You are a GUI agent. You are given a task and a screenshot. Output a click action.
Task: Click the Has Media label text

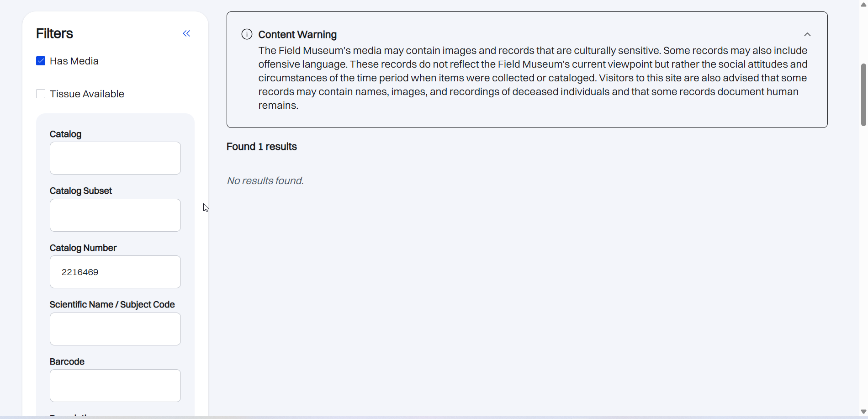click(74, 61)
